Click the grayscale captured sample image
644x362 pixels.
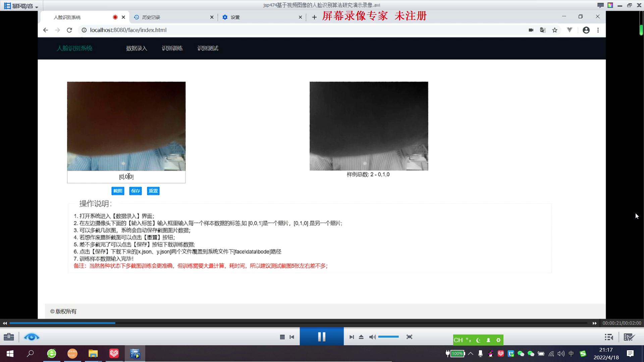369,126
